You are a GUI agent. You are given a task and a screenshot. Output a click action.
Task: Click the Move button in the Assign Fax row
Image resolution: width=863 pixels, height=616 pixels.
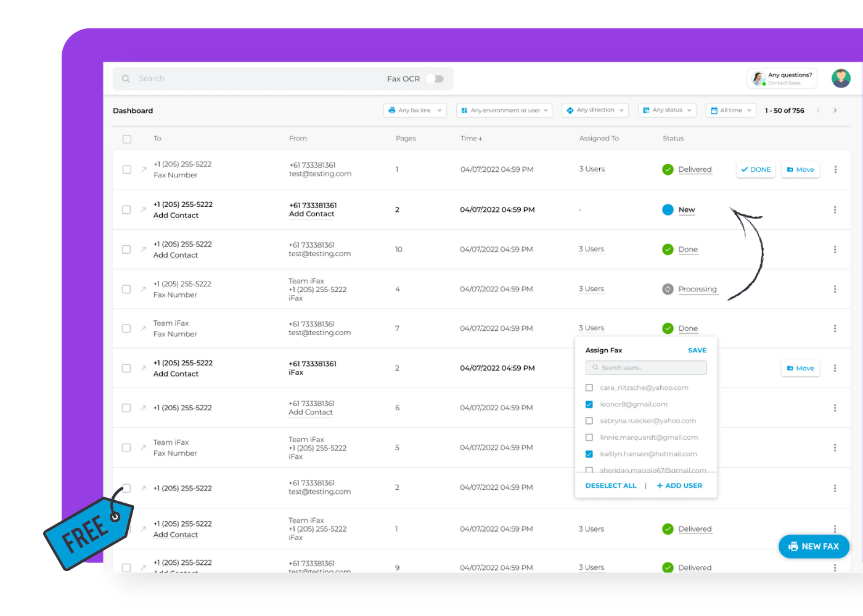pyautogui.click(x=801, y=368)
